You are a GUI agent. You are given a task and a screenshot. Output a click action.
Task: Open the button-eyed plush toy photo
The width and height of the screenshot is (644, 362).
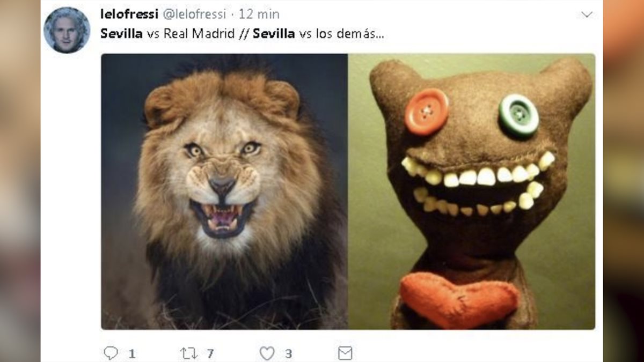(x=471, y=191)
